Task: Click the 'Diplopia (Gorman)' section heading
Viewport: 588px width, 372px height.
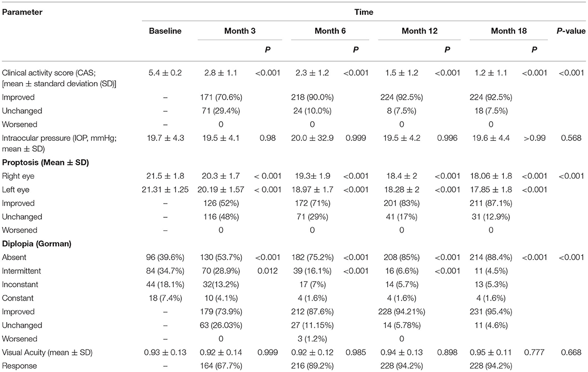Action: (x=35, y=244)
